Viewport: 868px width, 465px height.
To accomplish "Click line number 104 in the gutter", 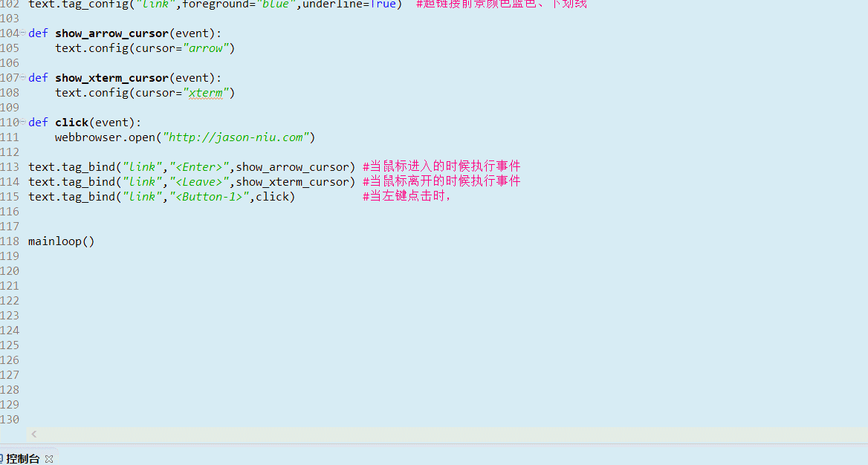I will pos(10,33).
